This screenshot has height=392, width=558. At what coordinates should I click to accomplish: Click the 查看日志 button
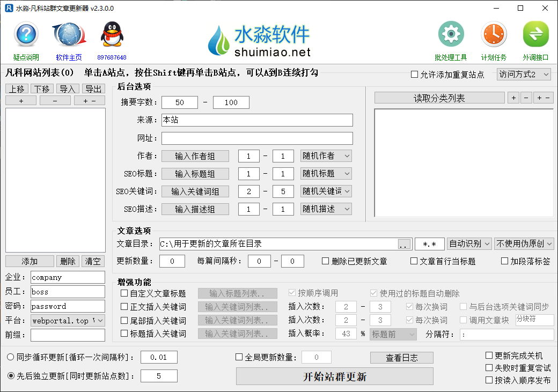pos(402,358)
